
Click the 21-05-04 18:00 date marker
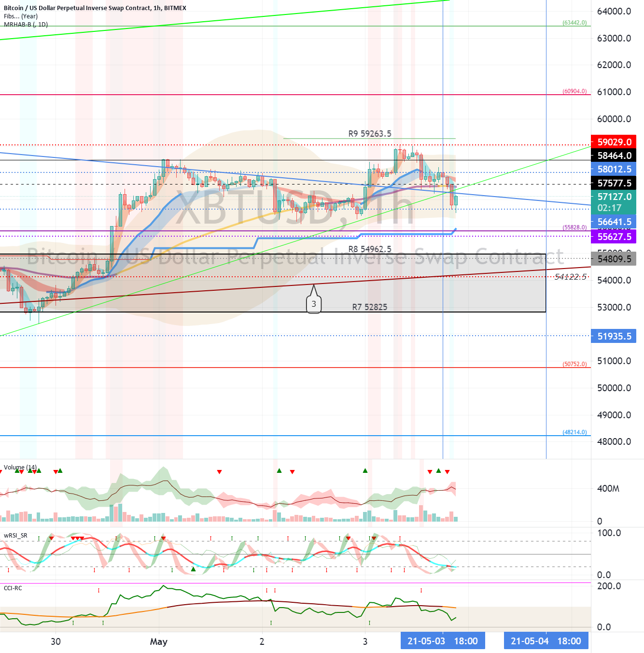tap(546, 641)
